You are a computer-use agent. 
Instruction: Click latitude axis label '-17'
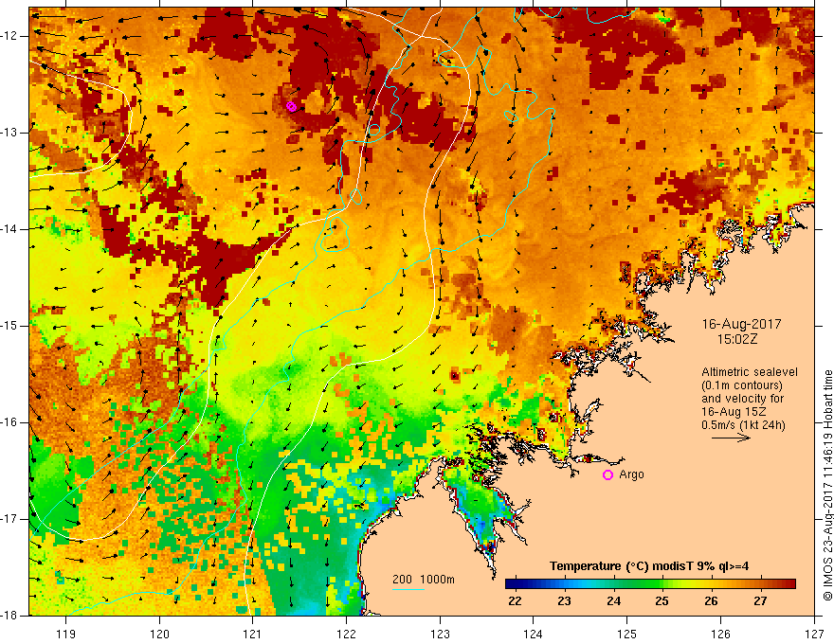click(10, 519)
